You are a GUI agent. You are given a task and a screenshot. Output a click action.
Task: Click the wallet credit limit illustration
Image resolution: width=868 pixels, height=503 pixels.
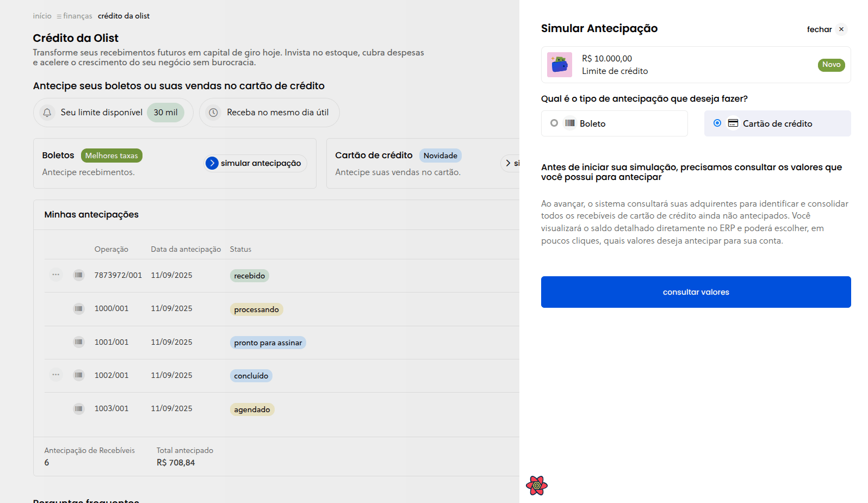(x=560, y=65)
